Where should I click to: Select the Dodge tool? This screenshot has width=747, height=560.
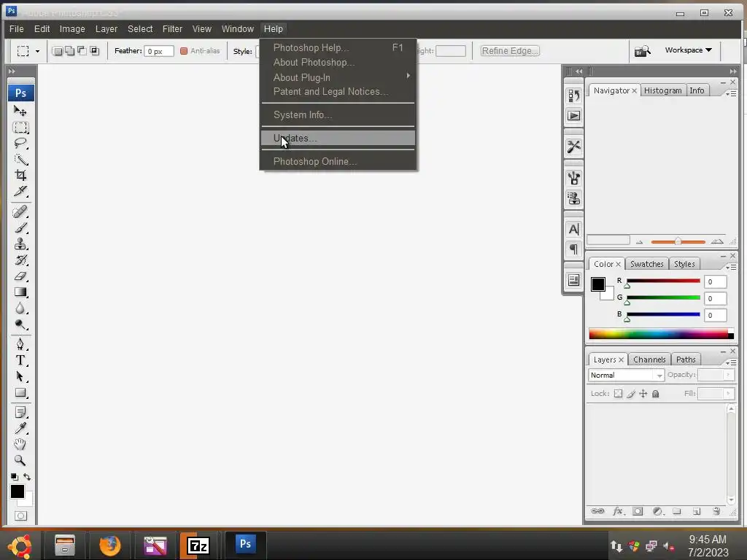click(x=20, y=324)
